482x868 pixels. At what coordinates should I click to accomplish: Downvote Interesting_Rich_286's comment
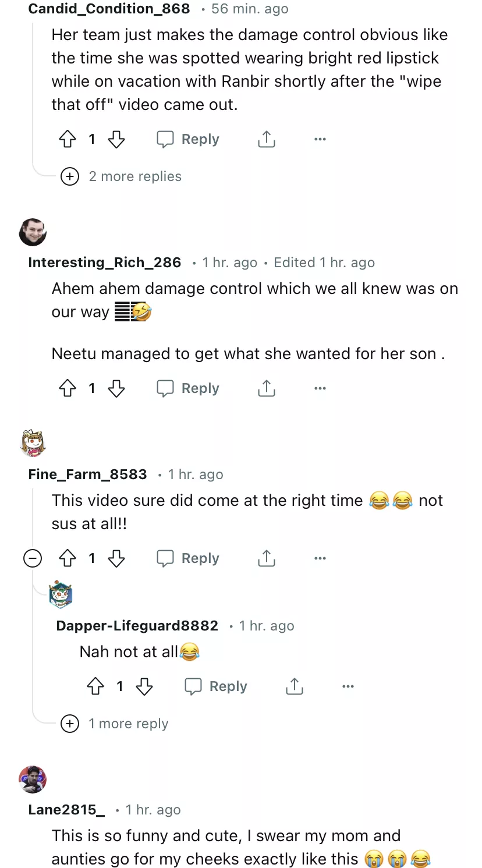[x=116, y=388]
